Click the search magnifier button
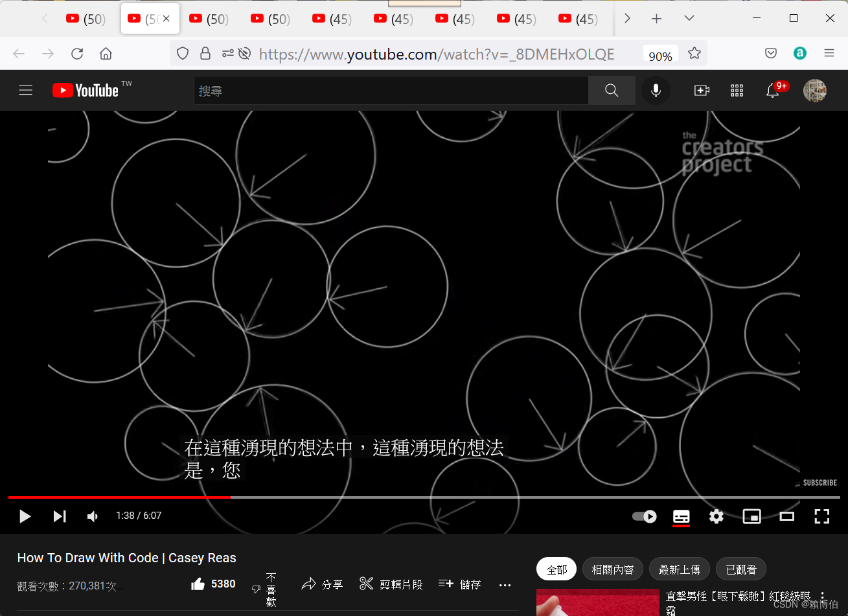The width and height of the screenshot is (848, 616). tap(612, 91)
